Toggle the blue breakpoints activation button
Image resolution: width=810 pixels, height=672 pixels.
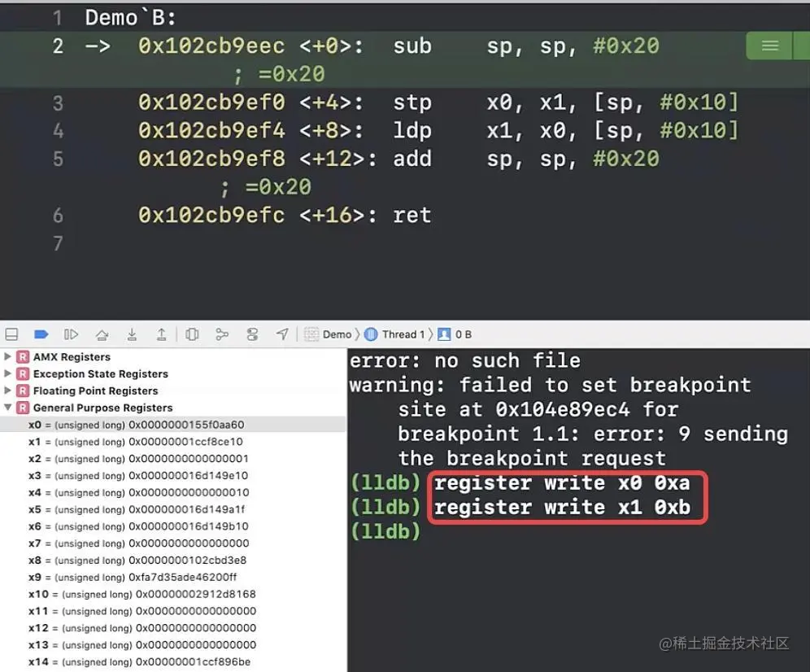click(41, 334)
